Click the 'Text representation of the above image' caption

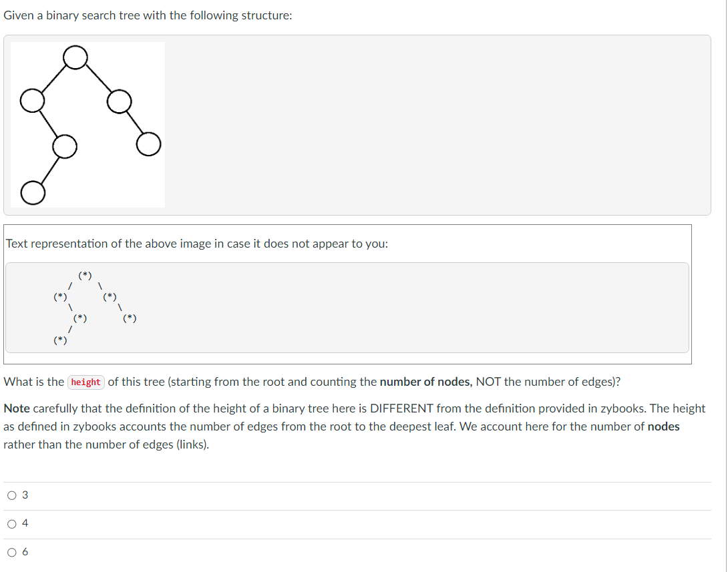pos(197,244)
